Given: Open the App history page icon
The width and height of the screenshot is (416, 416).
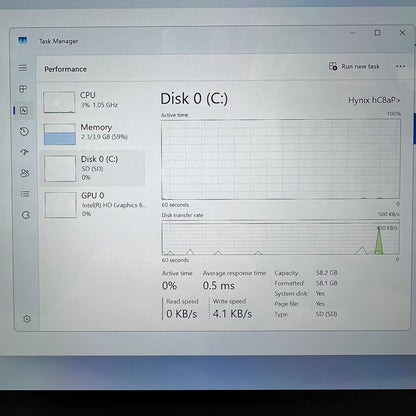Looking at the screenshot, I should (x=24, y=131).
